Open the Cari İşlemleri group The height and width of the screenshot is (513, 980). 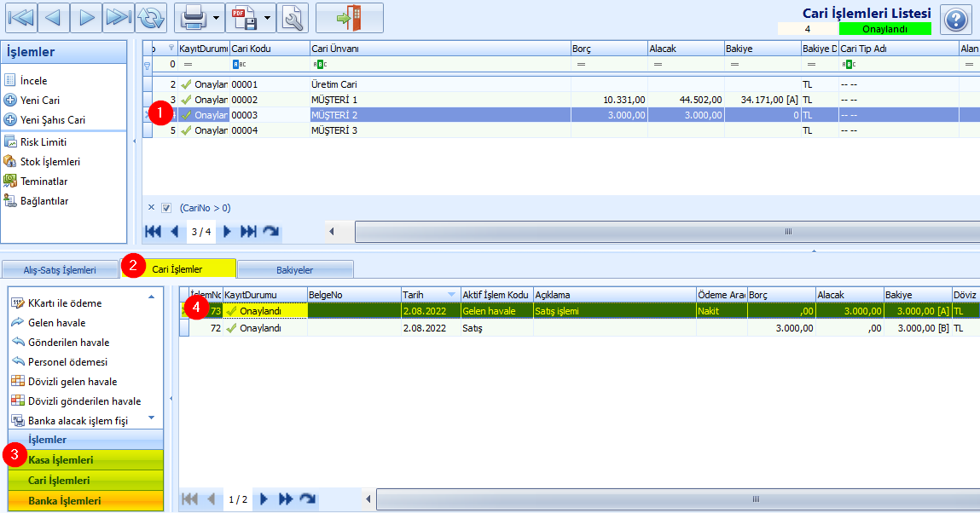click(x=85, y=481)
